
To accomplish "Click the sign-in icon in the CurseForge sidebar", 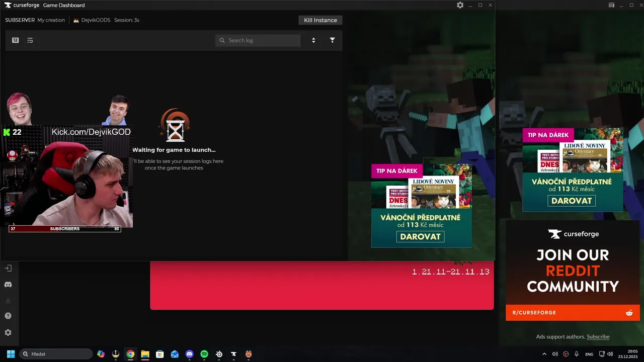I will point(8,268).
